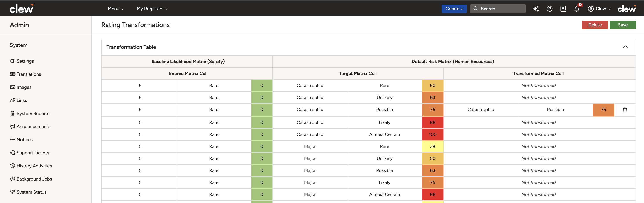
Task: Click 'Not transformed' in Major Rare row
Action: pos(539,146)
